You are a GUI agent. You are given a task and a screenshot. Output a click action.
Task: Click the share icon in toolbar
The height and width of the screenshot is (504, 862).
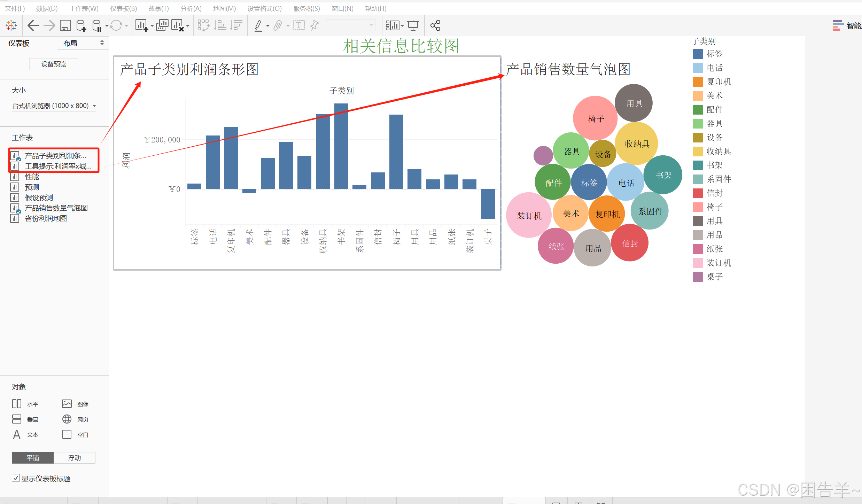pos(435,25)
